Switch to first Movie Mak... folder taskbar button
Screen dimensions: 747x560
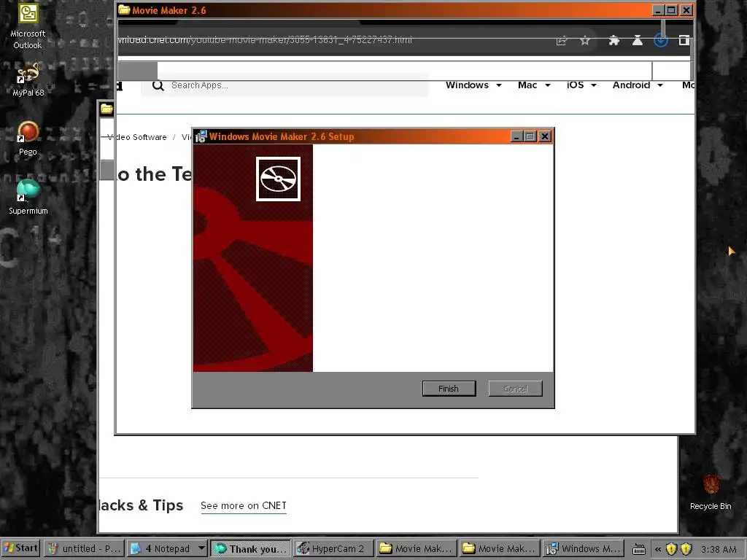(417, 548)
